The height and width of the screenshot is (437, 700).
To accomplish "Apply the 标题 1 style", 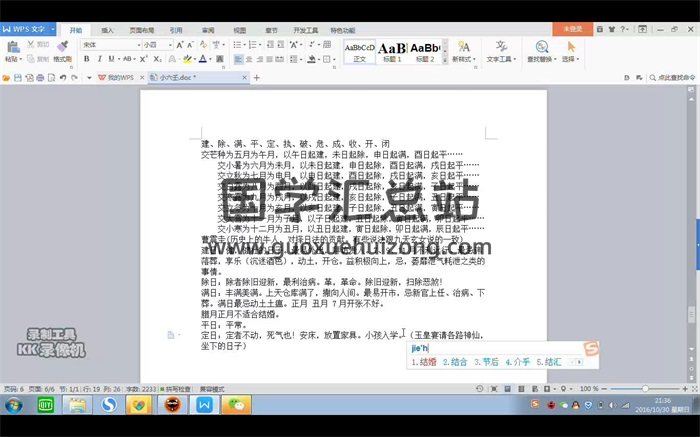I will coord(392,52).
